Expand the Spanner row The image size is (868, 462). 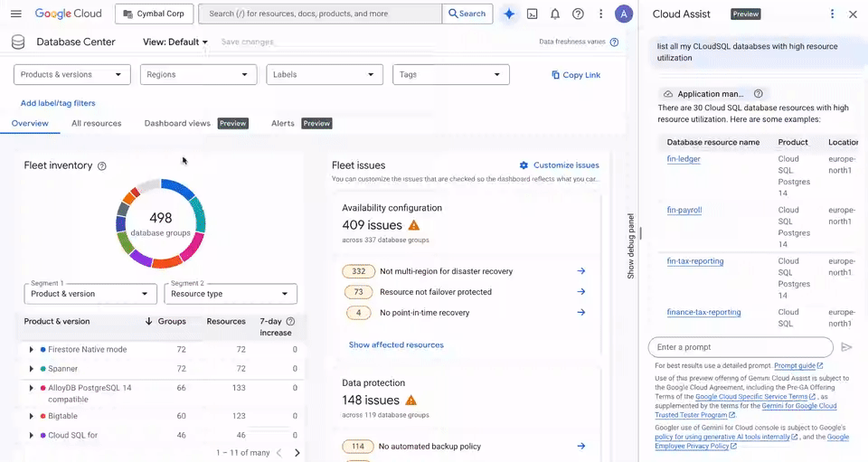click(31, 369)
